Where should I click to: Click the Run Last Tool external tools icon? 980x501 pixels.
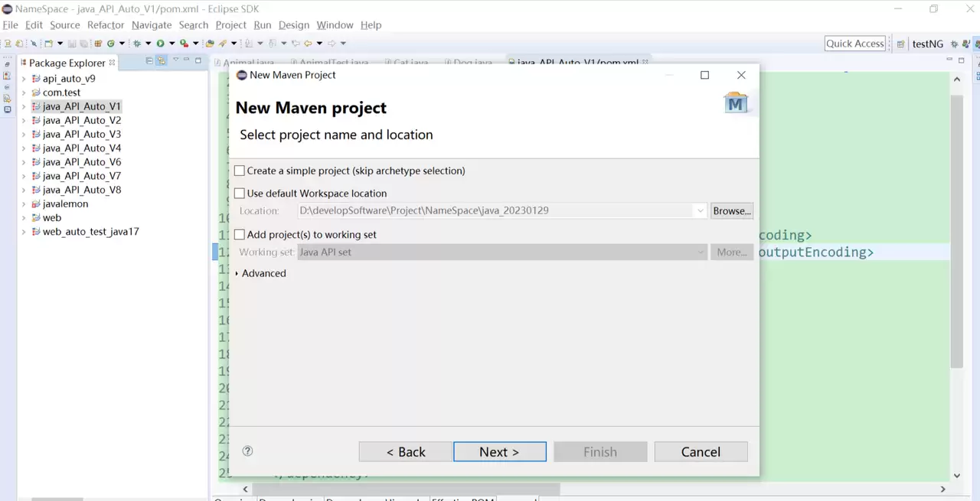click(185, 44)
